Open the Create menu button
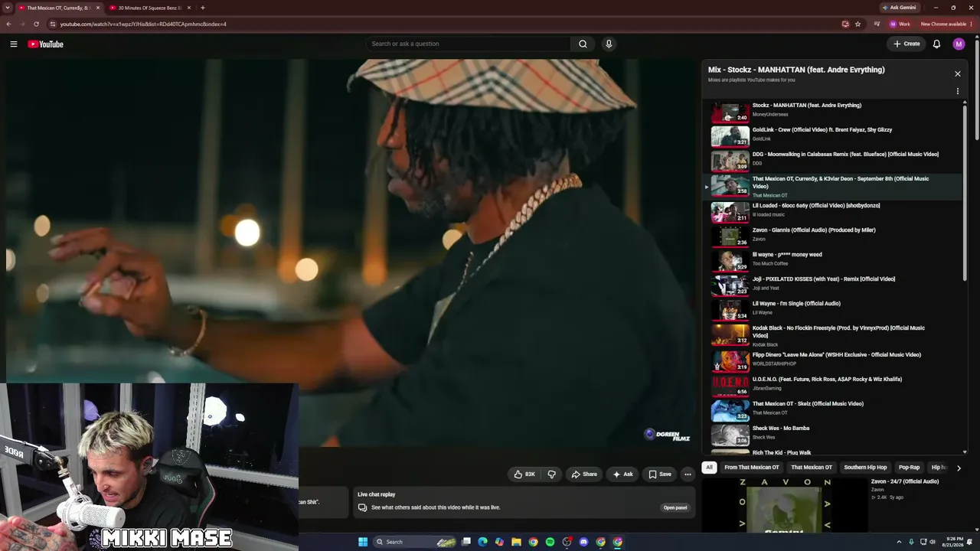Viewport: 980px width, 551px height. pyautogui.click(x=906, y=44)
